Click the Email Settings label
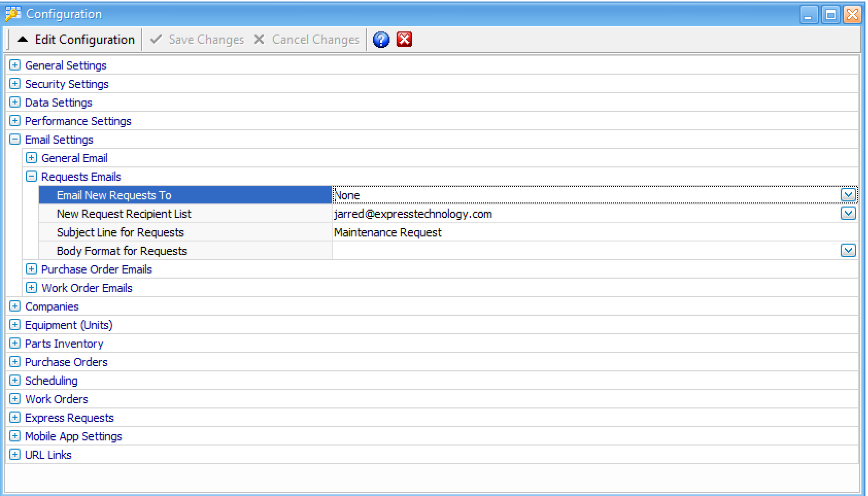 click(x=59, y=140)
